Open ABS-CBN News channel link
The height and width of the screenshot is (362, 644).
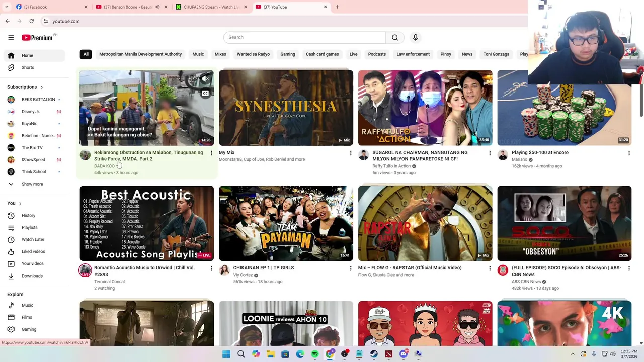tap(526, 282)
